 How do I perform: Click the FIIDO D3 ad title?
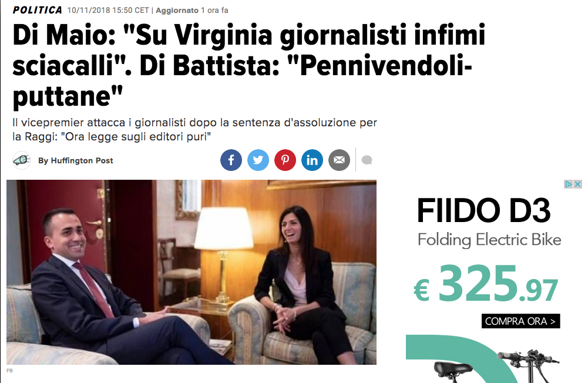point(484,211)
